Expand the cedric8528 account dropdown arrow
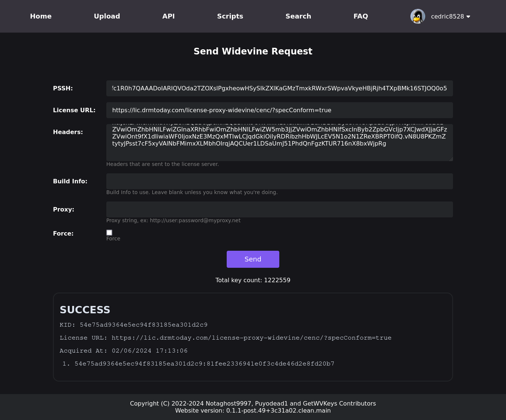This screenshot has height=420, width=506. tap(468, 17)
